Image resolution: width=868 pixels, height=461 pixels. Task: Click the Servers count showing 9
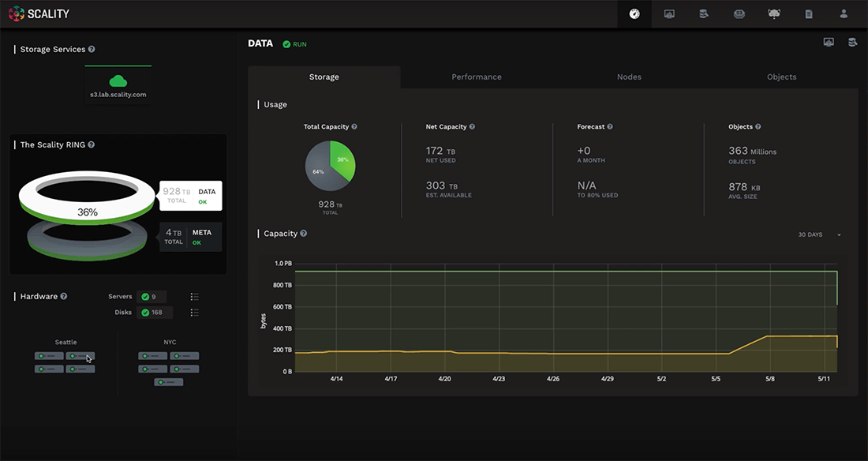click(x=152, y=296)
